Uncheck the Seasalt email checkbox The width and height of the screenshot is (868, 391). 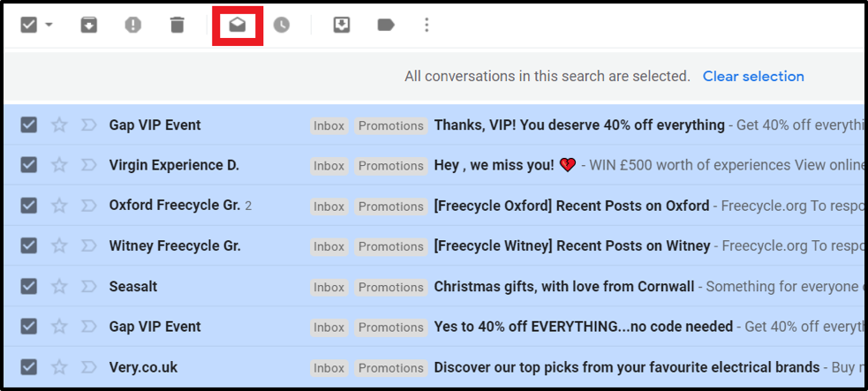(29, 286)
